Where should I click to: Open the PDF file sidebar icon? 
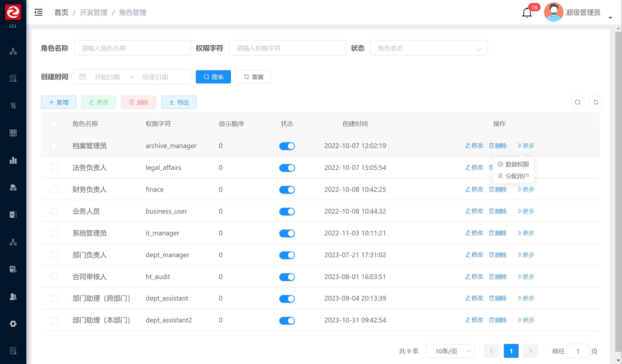13,188
